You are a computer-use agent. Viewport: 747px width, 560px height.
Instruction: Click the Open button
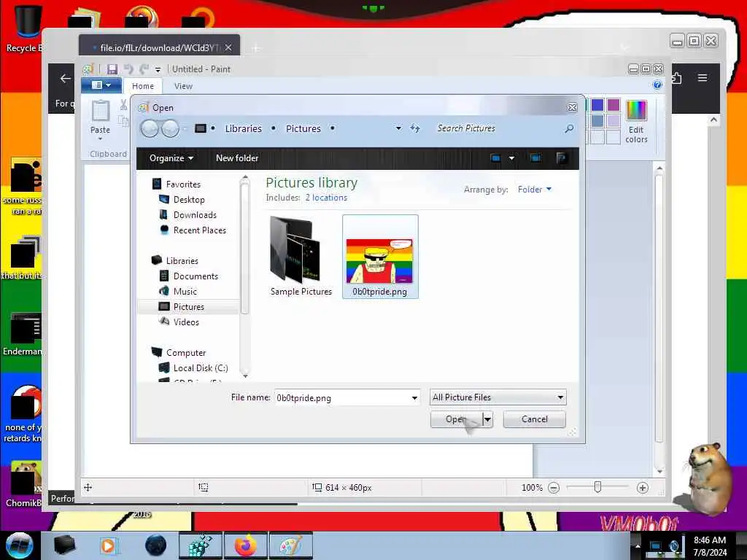click(457, 419)
